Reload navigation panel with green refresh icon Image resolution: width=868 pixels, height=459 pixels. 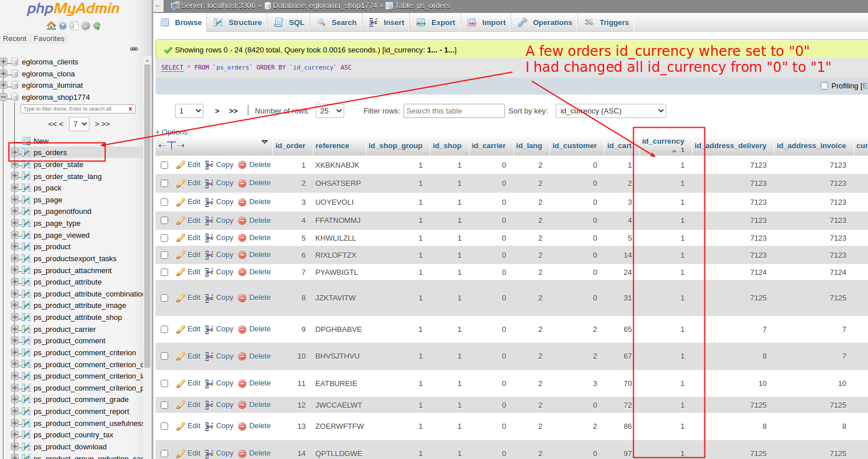tap(97, 26)
